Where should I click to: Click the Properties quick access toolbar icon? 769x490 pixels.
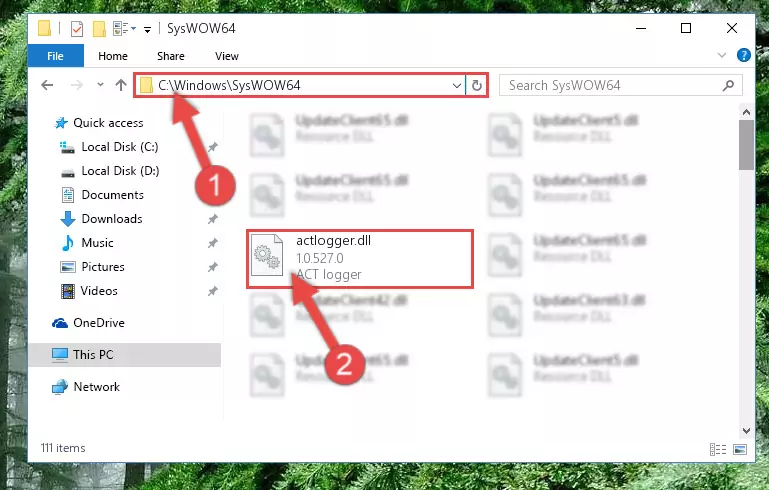tap(77, 29)
